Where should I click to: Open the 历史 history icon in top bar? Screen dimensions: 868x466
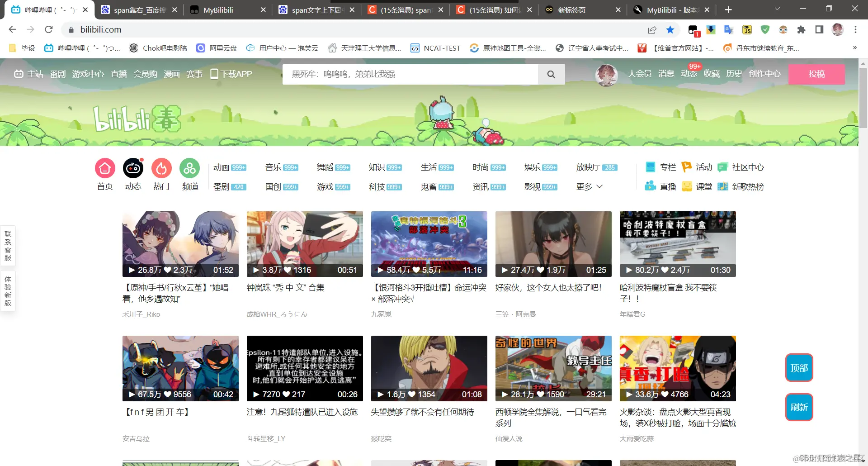734,74
